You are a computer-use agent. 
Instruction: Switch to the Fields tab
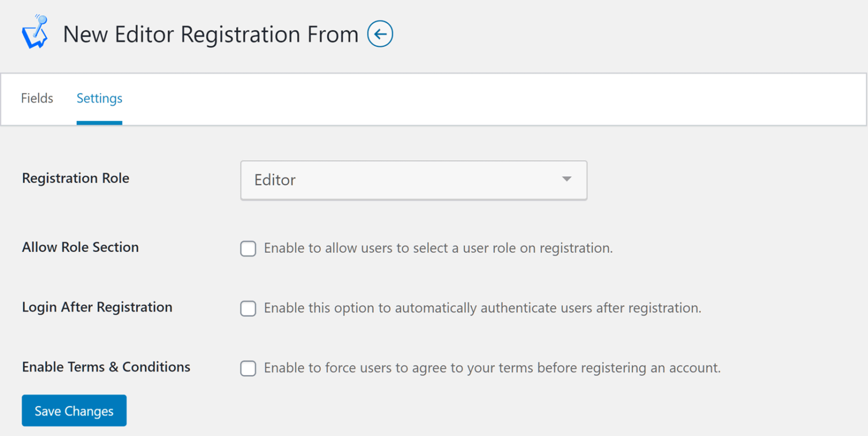[x=37, y=98]
